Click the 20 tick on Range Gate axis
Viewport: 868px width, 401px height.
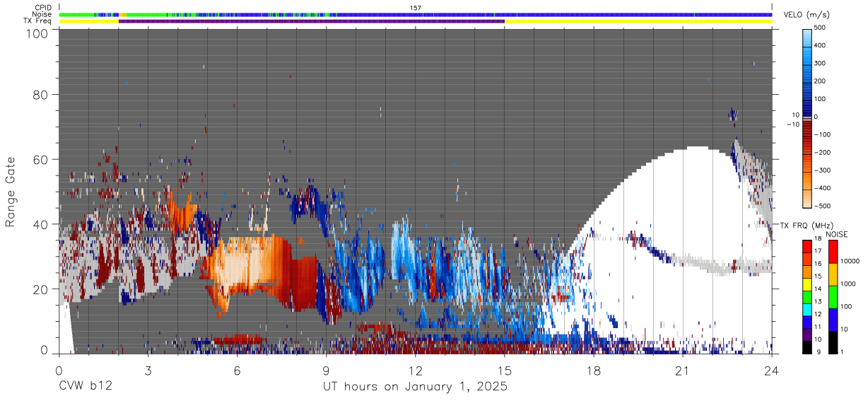pos(41,289)
